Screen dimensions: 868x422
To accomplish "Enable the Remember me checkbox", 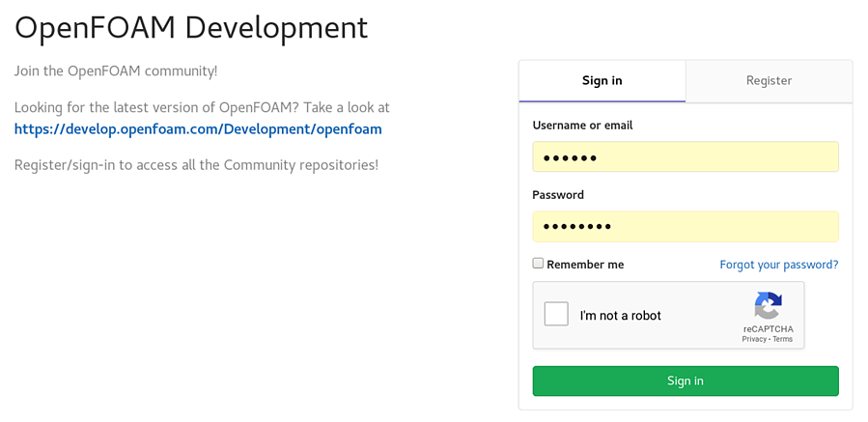I will [538, 264].
